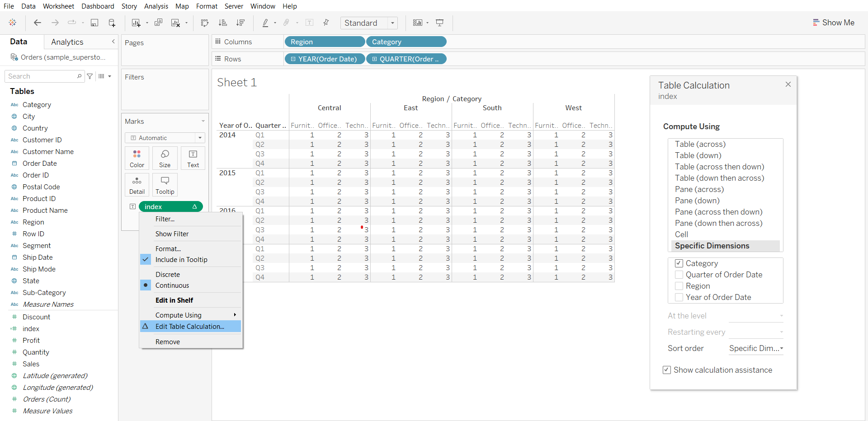This screenshot has height=421, width=868.
Task: Open the Sort order dropdown
Action: (756, 348)
